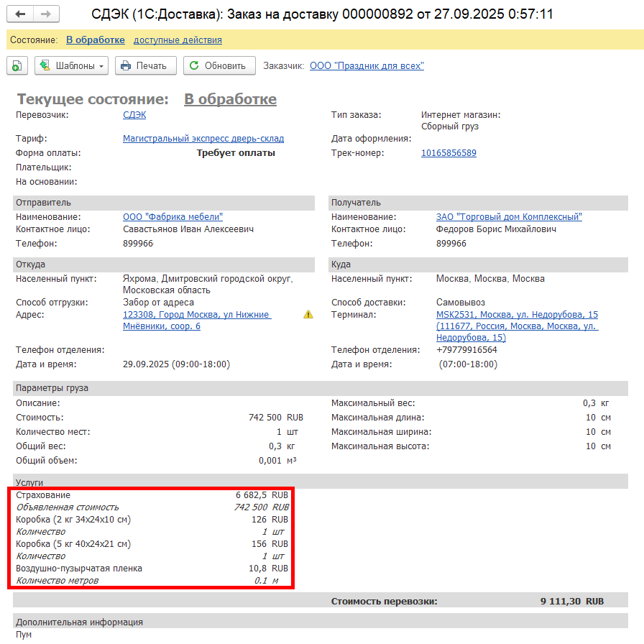Open the carrier СДЭК link
Screen dimensions: 644x644
tap(134, 115)
